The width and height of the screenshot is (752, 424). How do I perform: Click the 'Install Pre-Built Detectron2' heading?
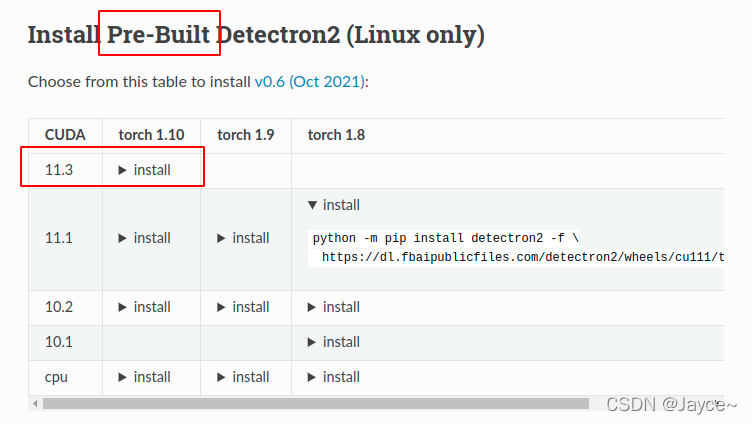(x=256, y=35)
